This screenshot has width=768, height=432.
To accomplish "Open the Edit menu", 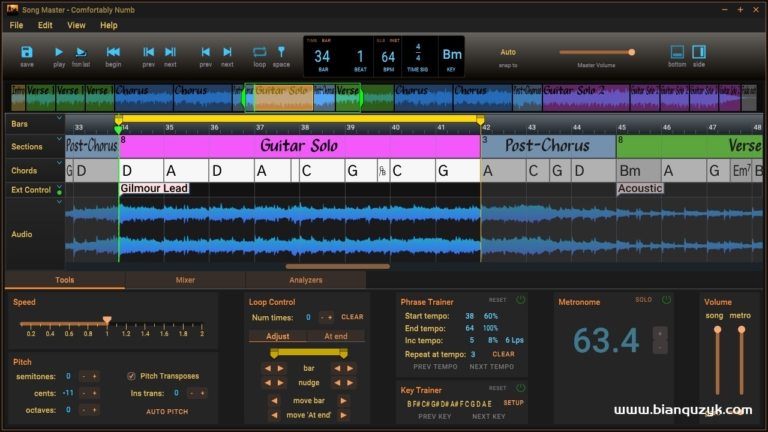I will click(x=45, y=25).
